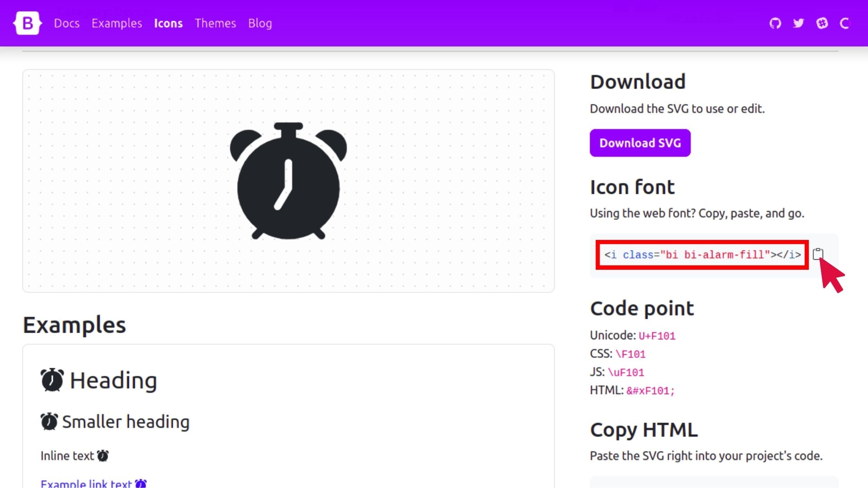Click the Blog navigation menu item
This screenshot has height=488, width=868.
tap(260, 23)
